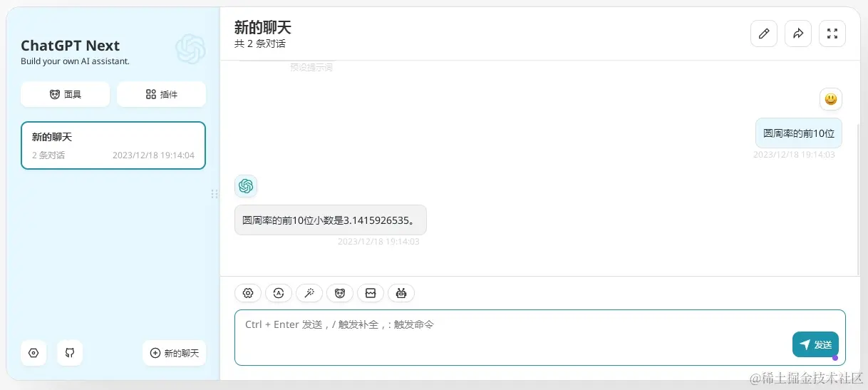This screenshot has height=390, width=868.
Task: Click the bot reply containing 3.1415926535
Action: pos(331,220)
